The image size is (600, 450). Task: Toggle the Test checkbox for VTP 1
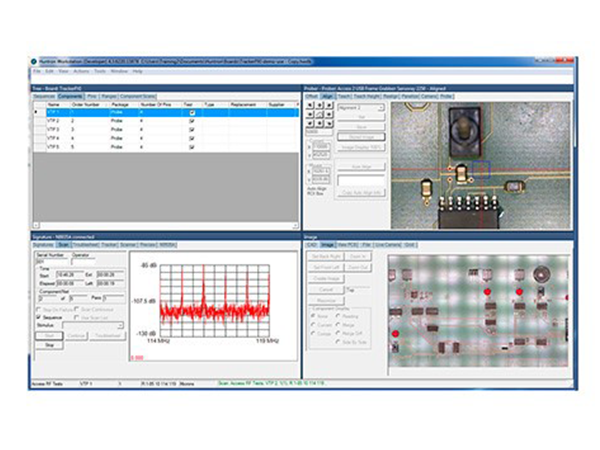point(192,113)
